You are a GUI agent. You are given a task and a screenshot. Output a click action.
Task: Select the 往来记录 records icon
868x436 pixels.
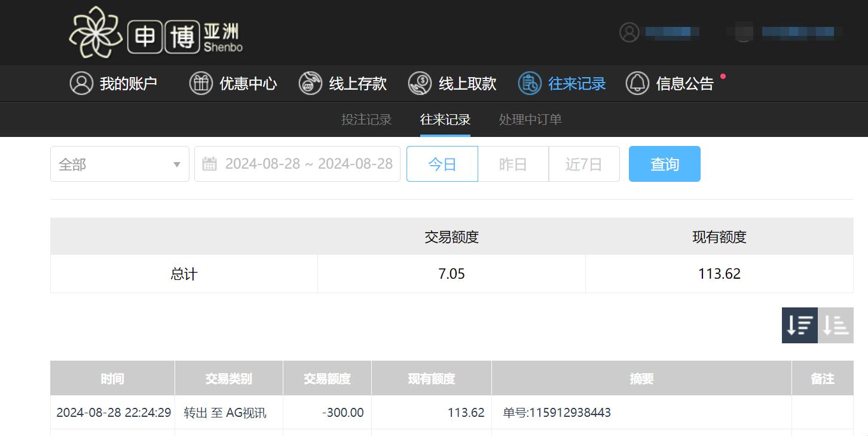pyautogui.click(x=528, y=83)
